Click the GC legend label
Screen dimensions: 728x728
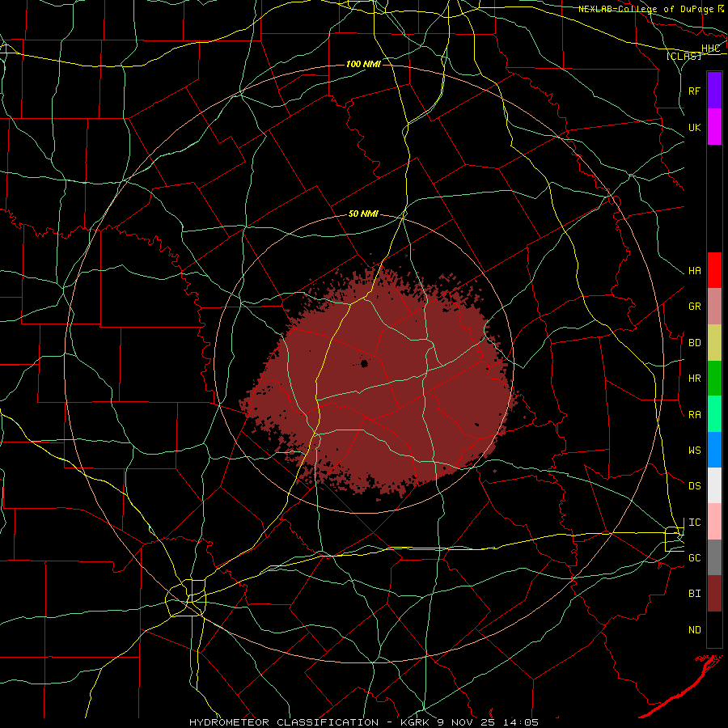point(694,557)
